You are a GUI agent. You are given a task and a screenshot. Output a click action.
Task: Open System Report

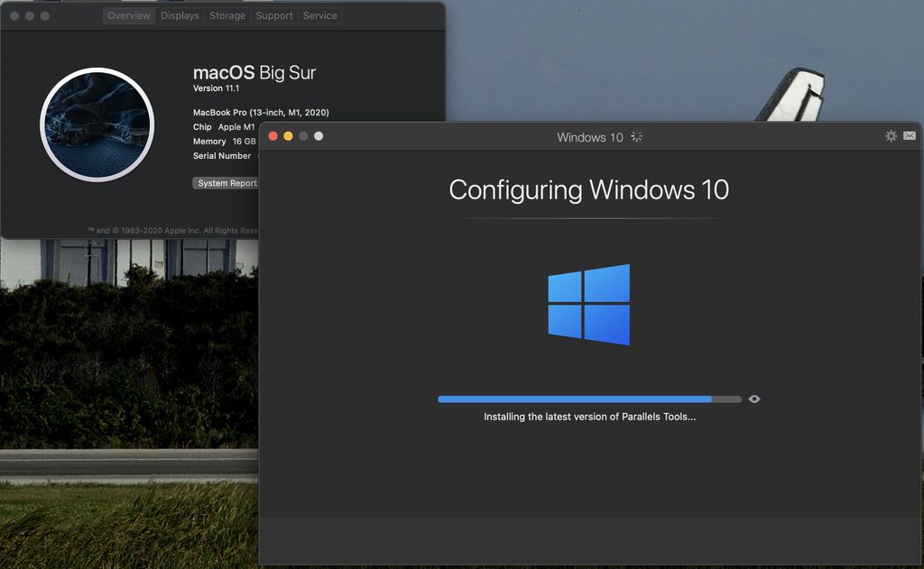pos(226,183)
